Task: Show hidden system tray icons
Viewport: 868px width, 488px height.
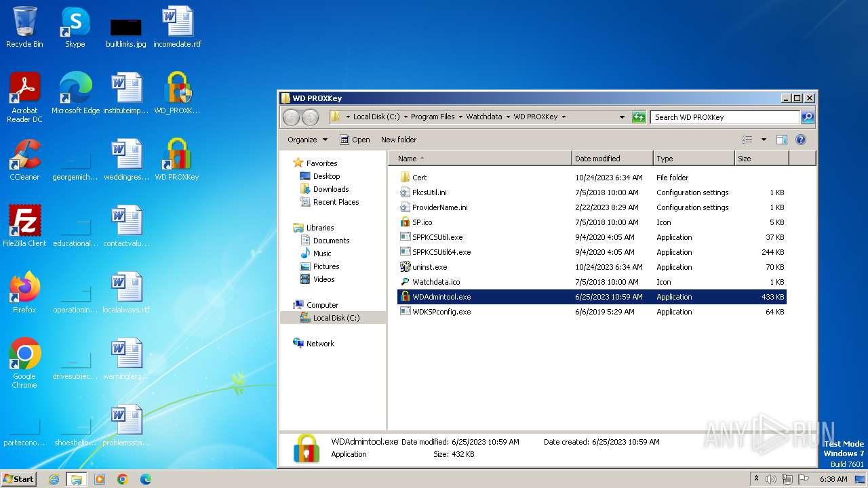Action: [x=756, y=479]
